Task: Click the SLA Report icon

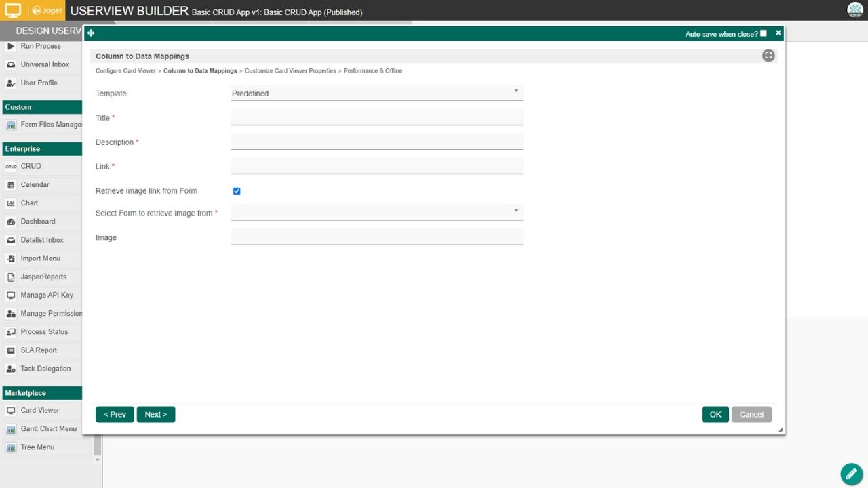Action: tap(11, 350)
